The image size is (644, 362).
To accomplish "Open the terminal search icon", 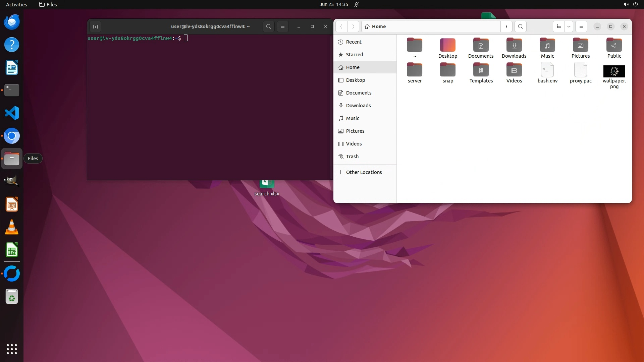I will (268, 26).
